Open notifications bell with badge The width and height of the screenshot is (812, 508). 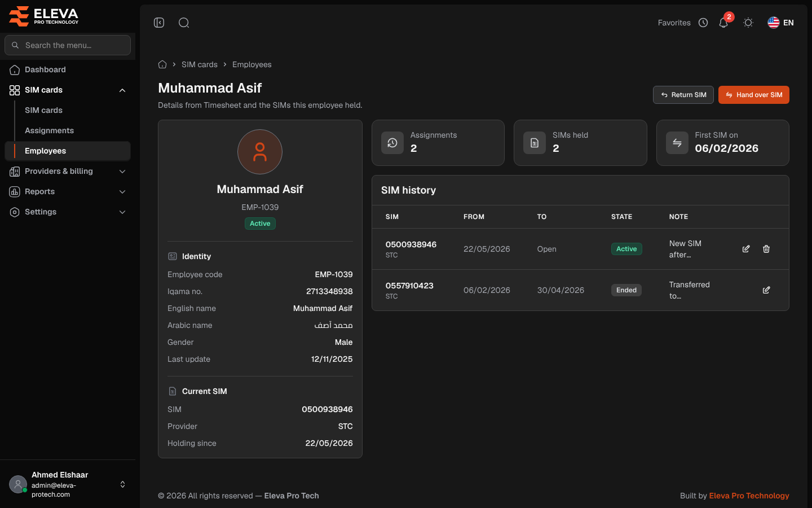coord(723,23)
